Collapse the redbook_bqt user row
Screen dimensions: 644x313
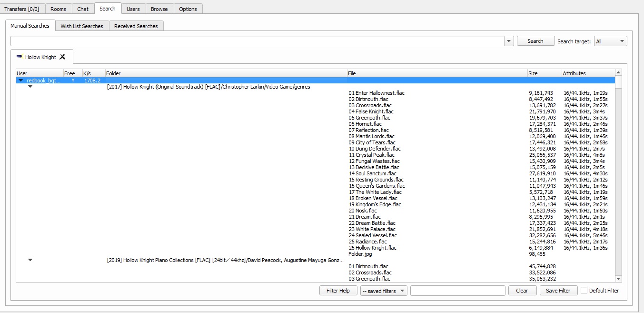(20, 81)
